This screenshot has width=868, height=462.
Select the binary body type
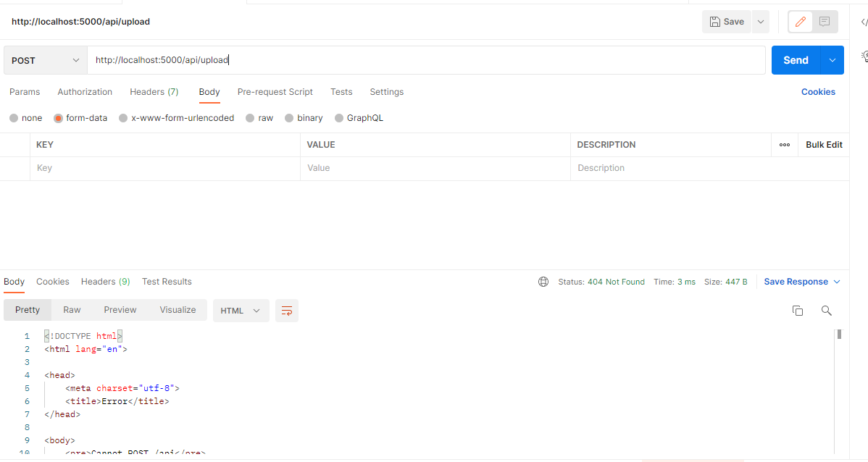(304, 118)
